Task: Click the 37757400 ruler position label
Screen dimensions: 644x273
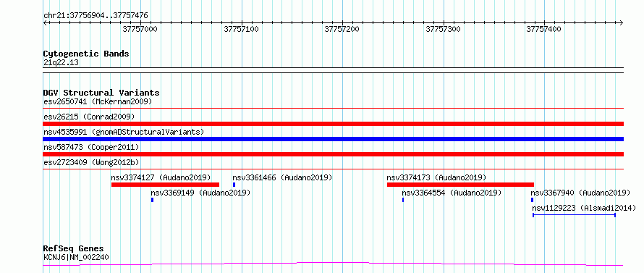Action: [x=544, y=29]
